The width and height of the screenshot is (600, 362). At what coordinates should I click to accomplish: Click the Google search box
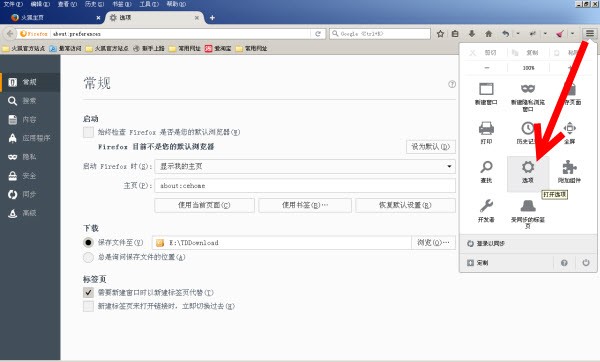point(380,34)
